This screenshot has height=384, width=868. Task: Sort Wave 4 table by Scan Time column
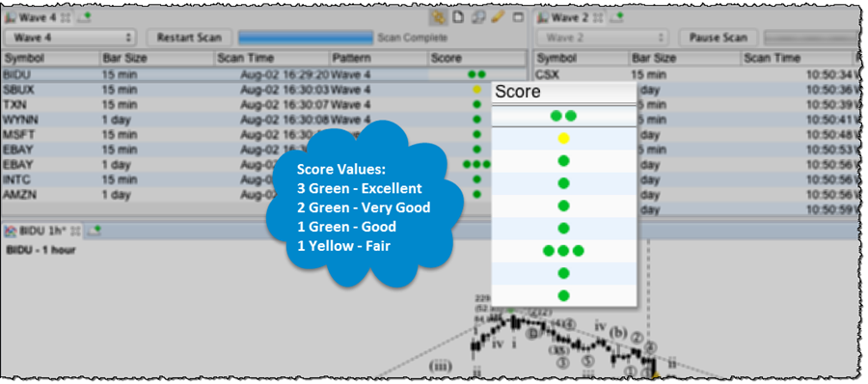pos(271,58)
